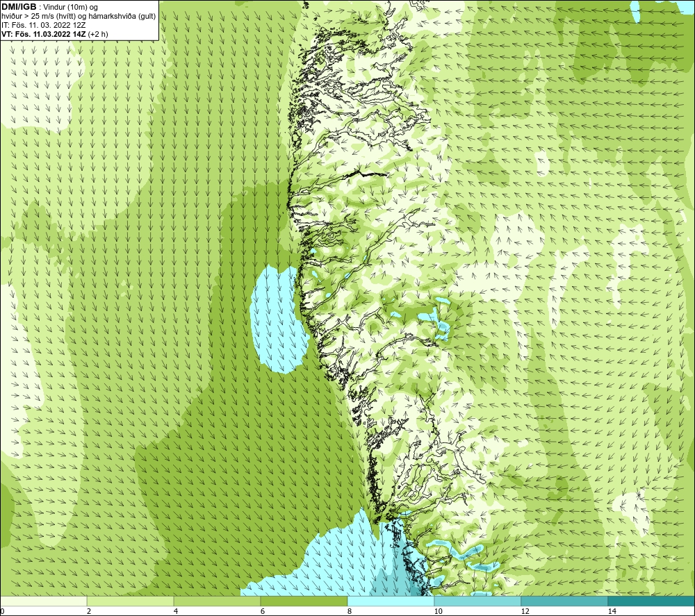Viewport: 695px width, 616px height.
Task: Click the '8' scale label
Action: pyautogui.click(x=350, y=611)
